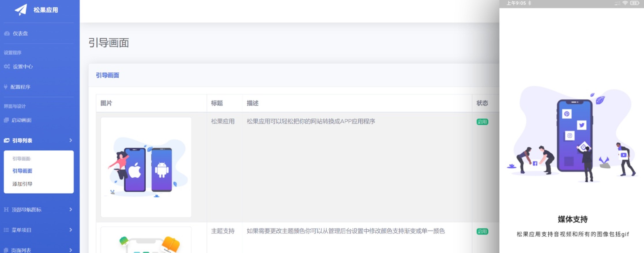The width and height of the screenshot is (644, 253).
Task: Toggle the 启用 badge in the 主题支持 row
Action: (x=482, y=231)
